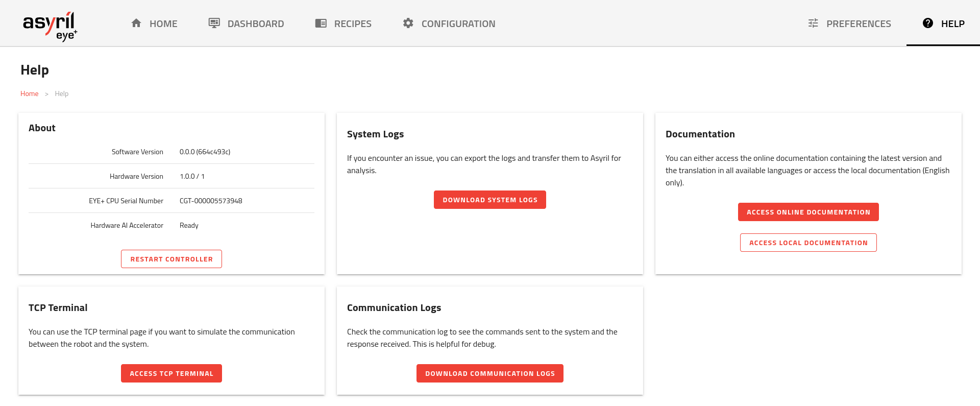980x406 pixels.
Task: Click the Help question mark icon
Action: pos(928,23)
